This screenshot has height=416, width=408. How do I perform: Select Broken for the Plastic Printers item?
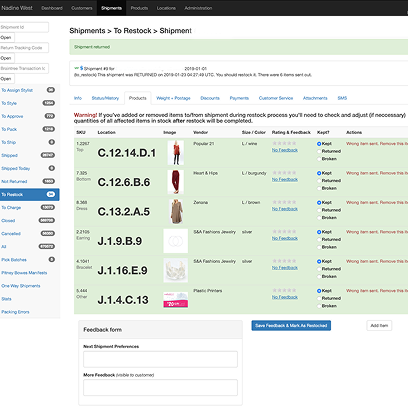pyautogui.click(x=319, y=306)
